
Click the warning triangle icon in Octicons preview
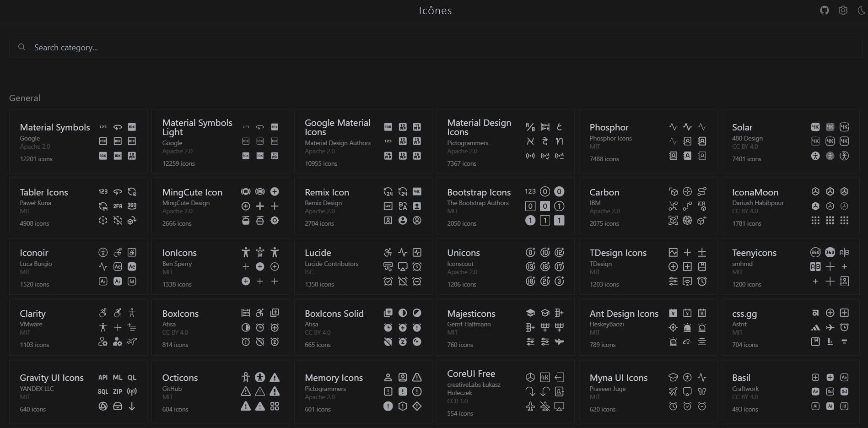pyautogui.click(x=275, y=377)
